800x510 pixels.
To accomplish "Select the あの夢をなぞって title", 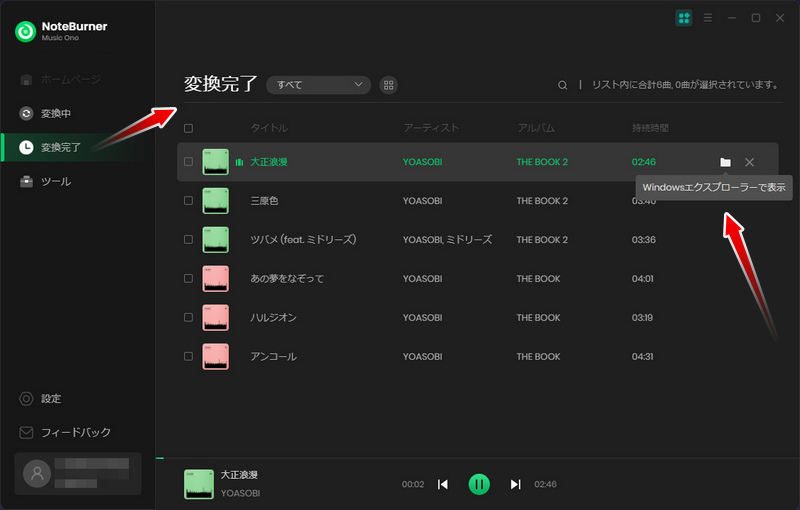I will pyautogui.click(x=287, y=278).
